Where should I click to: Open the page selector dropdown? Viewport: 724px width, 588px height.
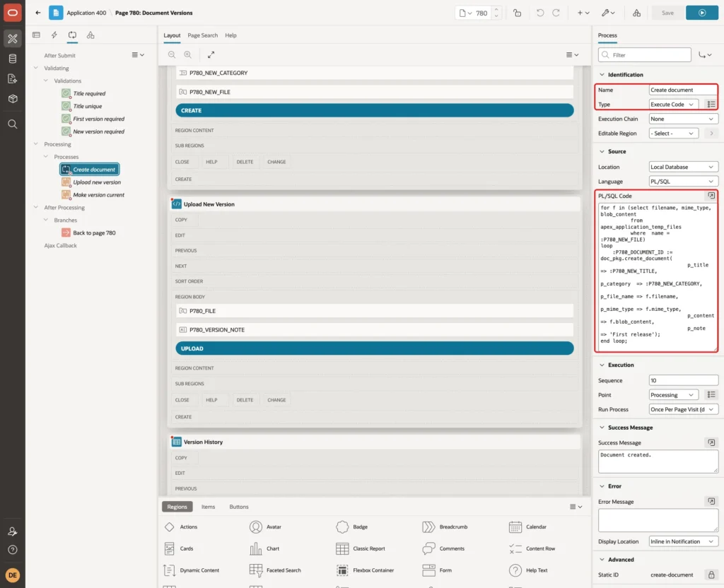point(465,13)
